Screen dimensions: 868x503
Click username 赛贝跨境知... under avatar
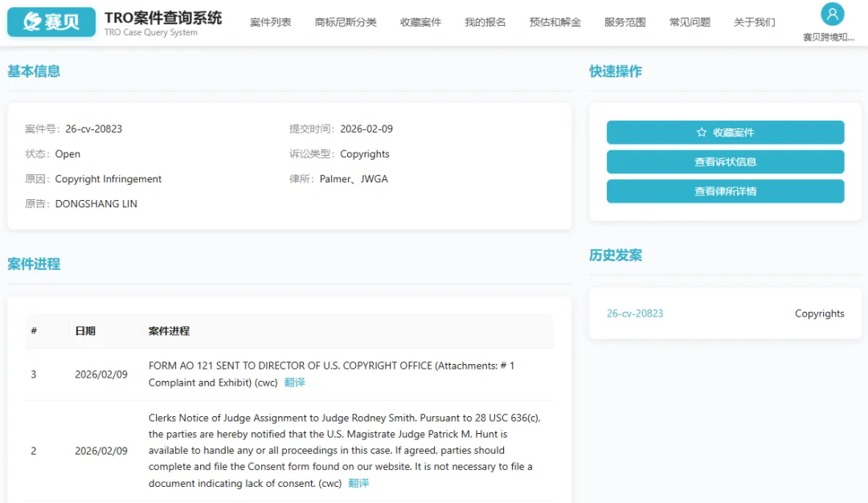[829, 37]
